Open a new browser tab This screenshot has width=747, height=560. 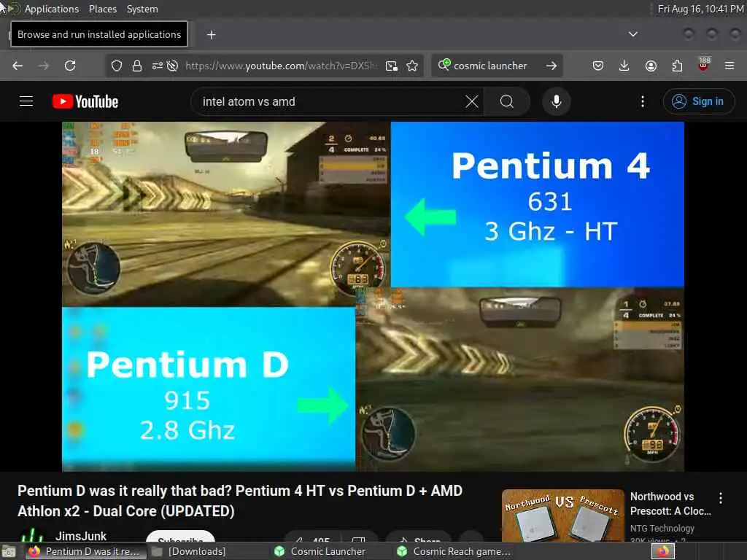point(212,35)
